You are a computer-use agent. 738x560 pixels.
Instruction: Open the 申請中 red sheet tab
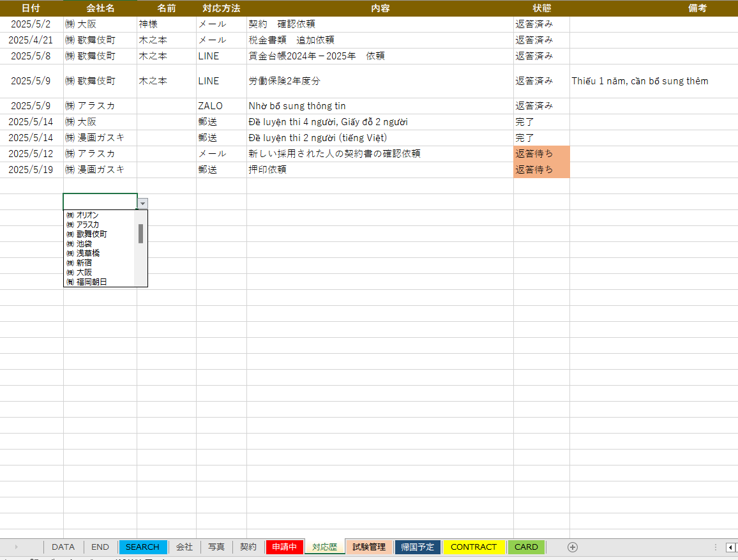click(x=284, y=547)
